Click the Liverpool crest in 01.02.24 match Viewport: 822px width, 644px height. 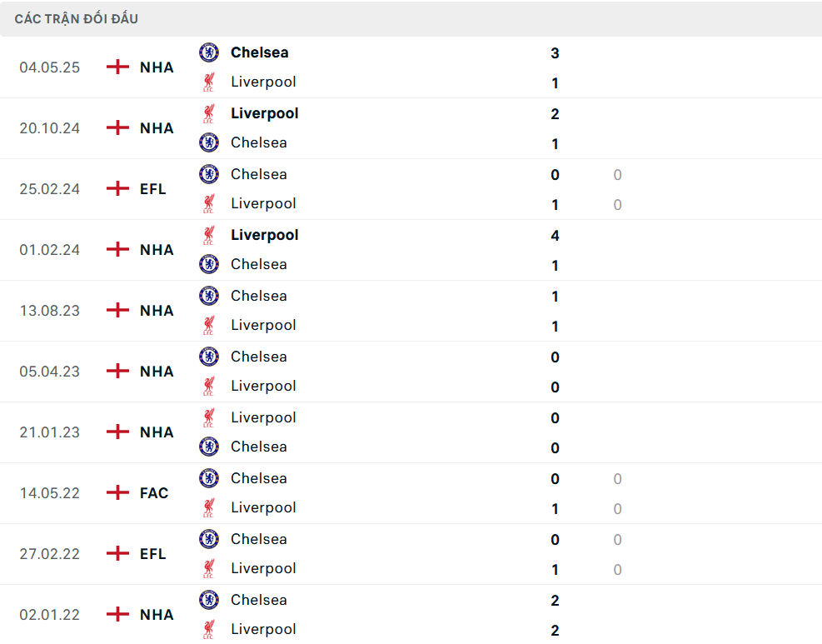click(x=209, y=235)
